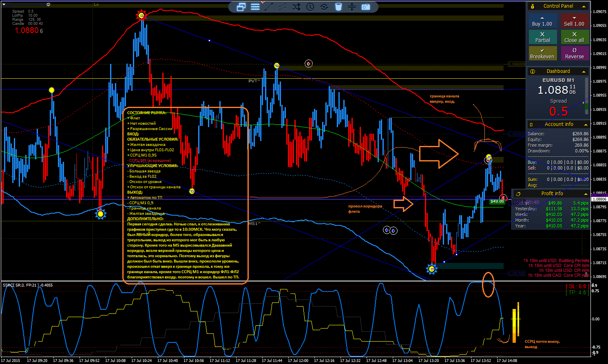Image resolution: width=608 pixels, height=364 pixels.
Task: Click the Reverse button
Action: pyautogui.click(x=575, y=53)
